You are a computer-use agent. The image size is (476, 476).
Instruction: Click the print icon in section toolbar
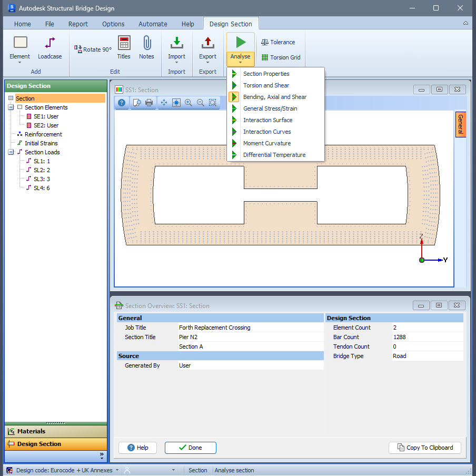click(148, 103)
